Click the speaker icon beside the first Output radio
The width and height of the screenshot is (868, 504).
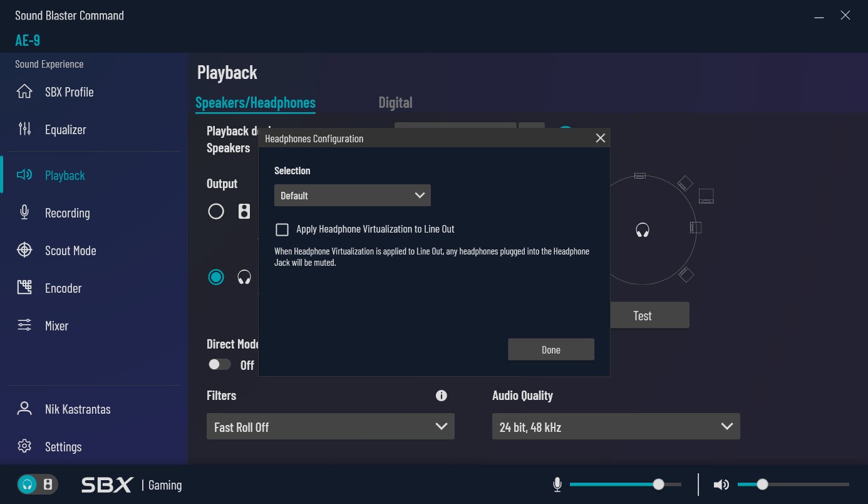click(244, 211)
